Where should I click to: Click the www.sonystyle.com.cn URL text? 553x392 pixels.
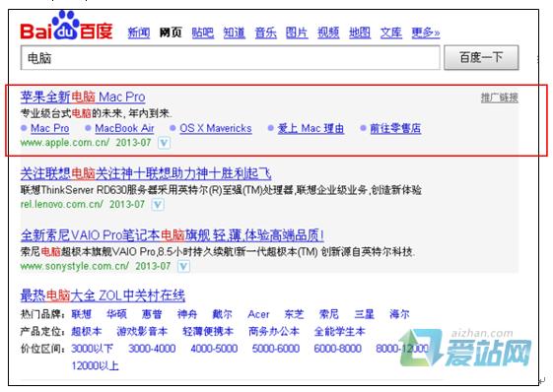[x=74, y=266]
